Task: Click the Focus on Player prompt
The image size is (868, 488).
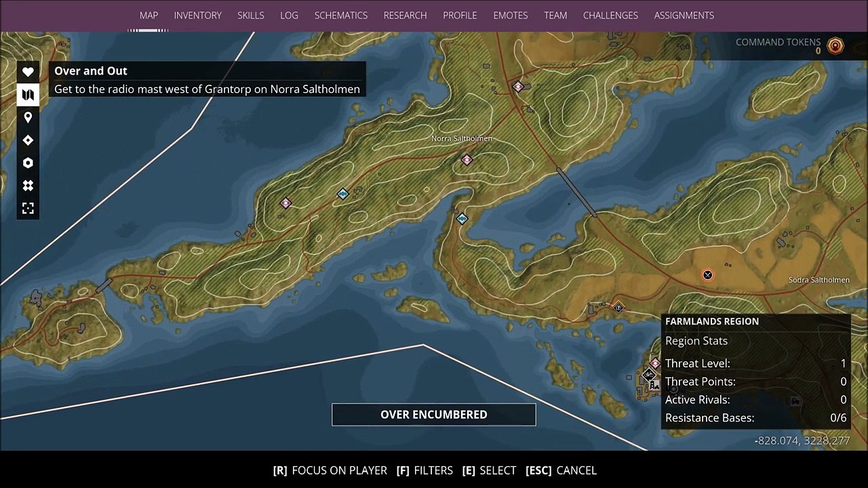Action: 330,470
